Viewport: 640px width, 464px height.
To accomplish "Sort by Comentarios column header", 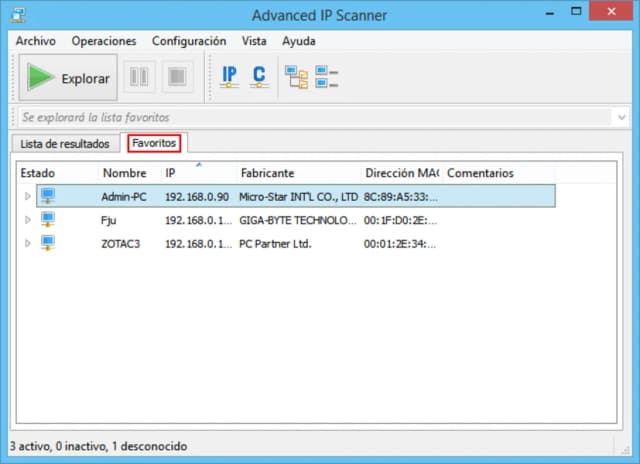I will 499,173.
